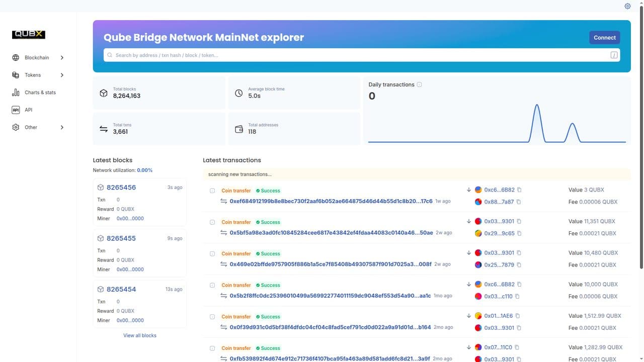Expand the Other menu chevron
This screenshot has width=644, height=362.
pyautogui.click(x=62, y=127)
